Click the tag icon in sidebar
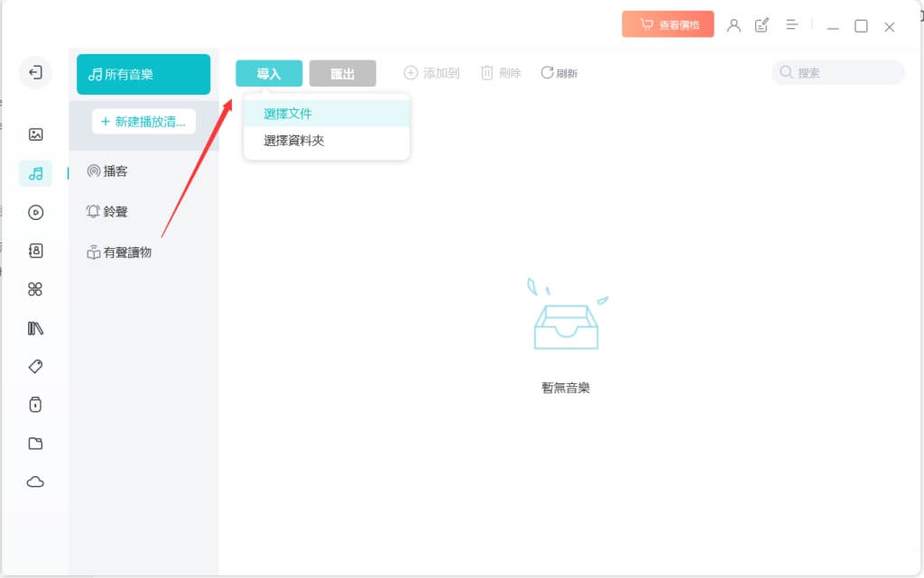Image resolution: width=924 pixels, height=578 pixels. (x=35, y=366)
